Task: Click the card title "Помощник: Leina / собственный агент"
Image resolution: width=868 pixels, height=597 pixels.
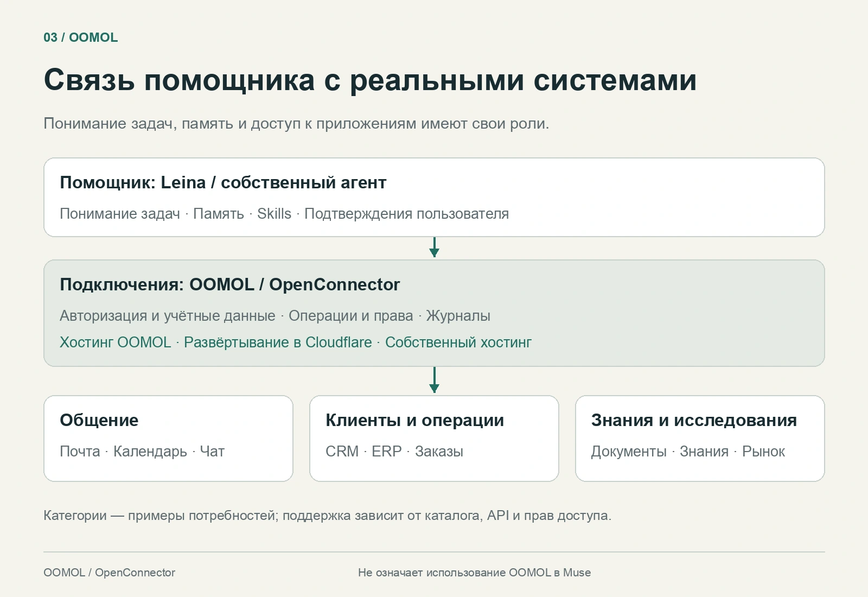Action: [x=223, y=182]
